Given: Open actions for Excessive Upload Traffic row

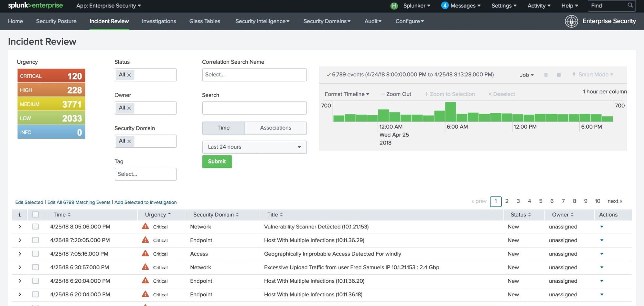Looking at the screenshot, I should [601, 267].
